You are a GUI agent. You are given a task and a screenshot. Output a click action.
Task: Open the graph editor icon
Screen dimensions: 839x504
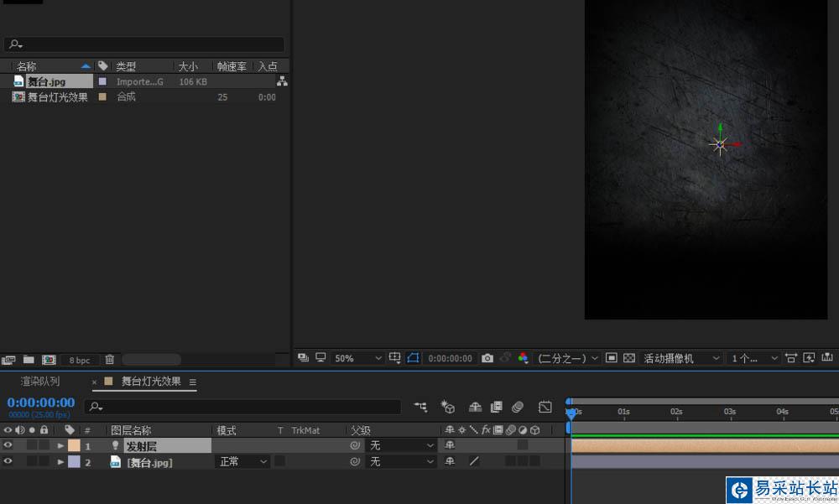pyautogui.click(x=545, y=407)
